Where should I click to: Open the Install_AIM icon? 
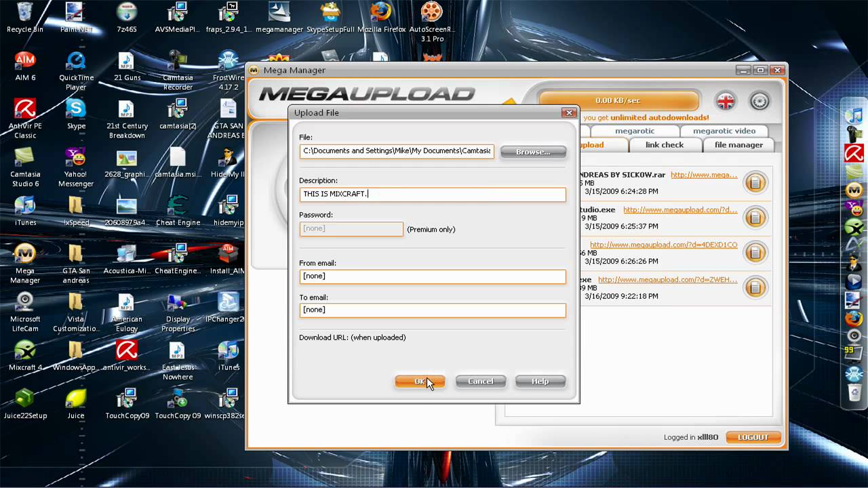coord(229,258)
